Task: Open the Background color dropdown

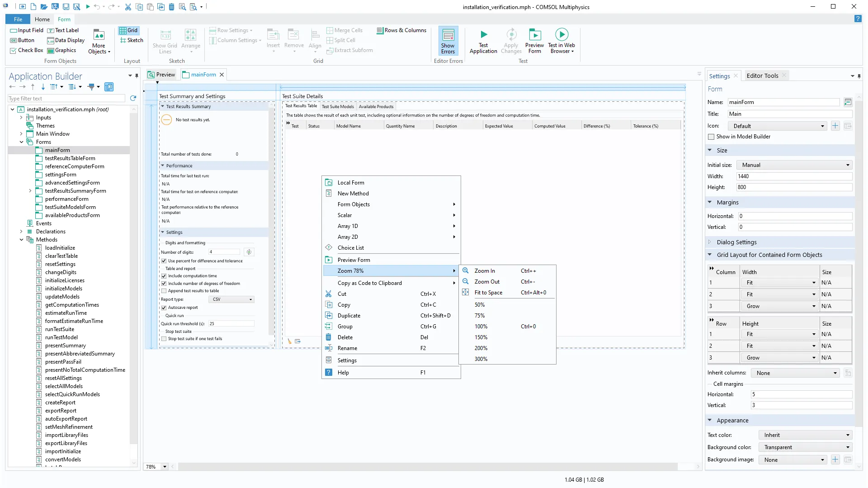Action: (x=805, y=447)
